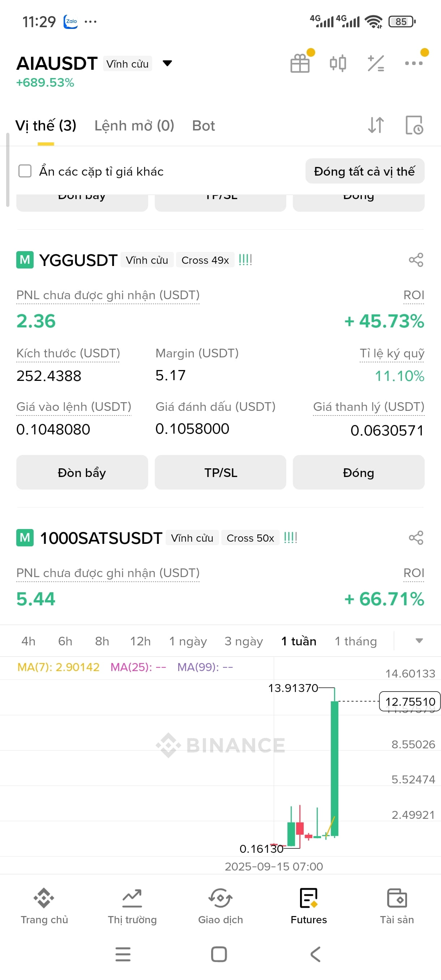The width and height of the screenshot is (441, 980).
Task: Switch to Vị thế (3) tab
Action: click(46, 125)
